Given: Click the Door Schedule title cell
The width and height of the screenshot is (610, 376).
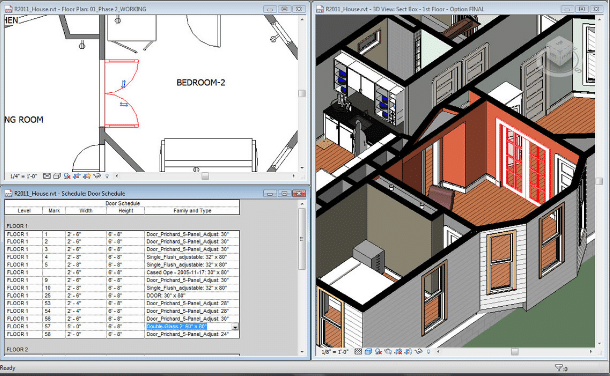Looking at the screenshot, I should tap(122, 203).
